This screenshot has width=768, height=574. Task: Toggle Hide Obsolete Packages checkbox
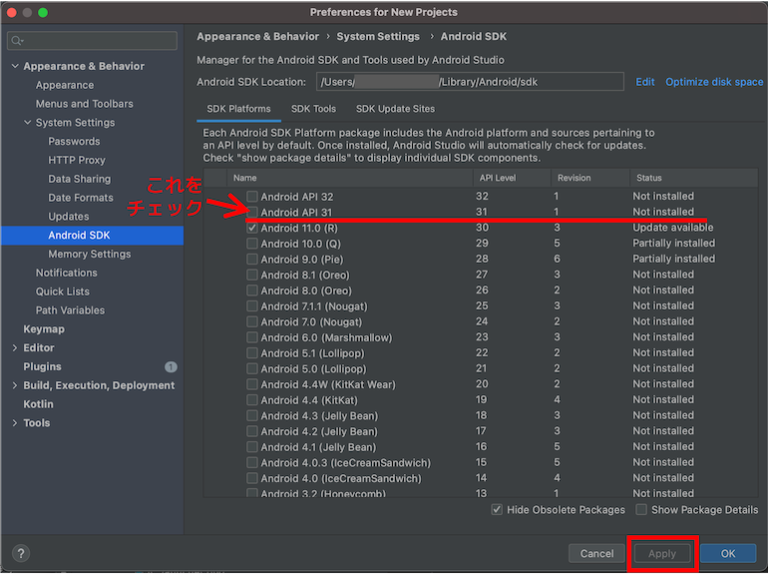497,510
